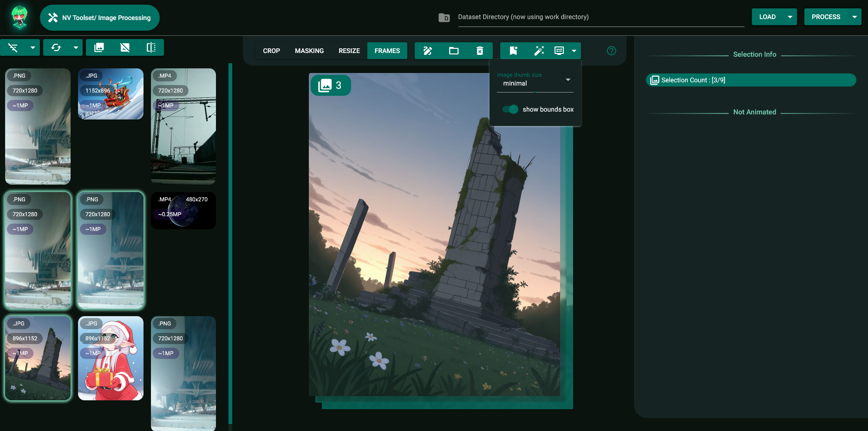This screenshot has width=868, height=431.
Task: Switch to the MASKING tab
Action: pos(309,51)
